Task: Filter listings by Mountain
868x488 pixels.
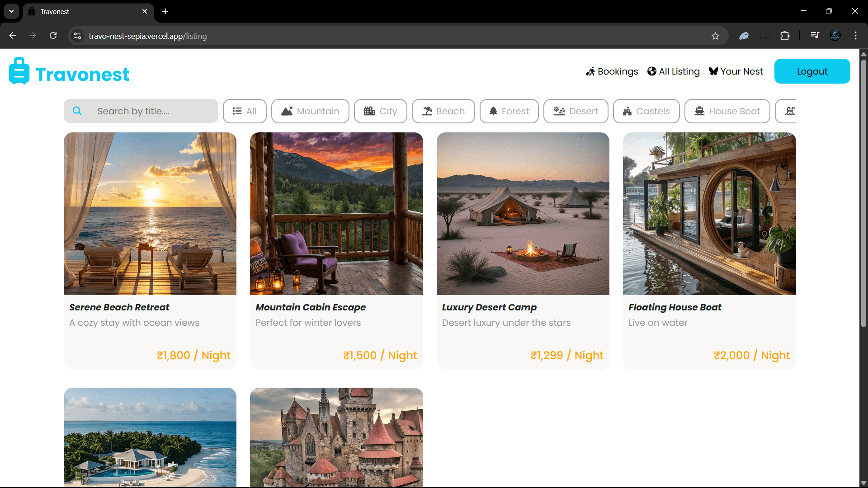Action: [310, 111]
